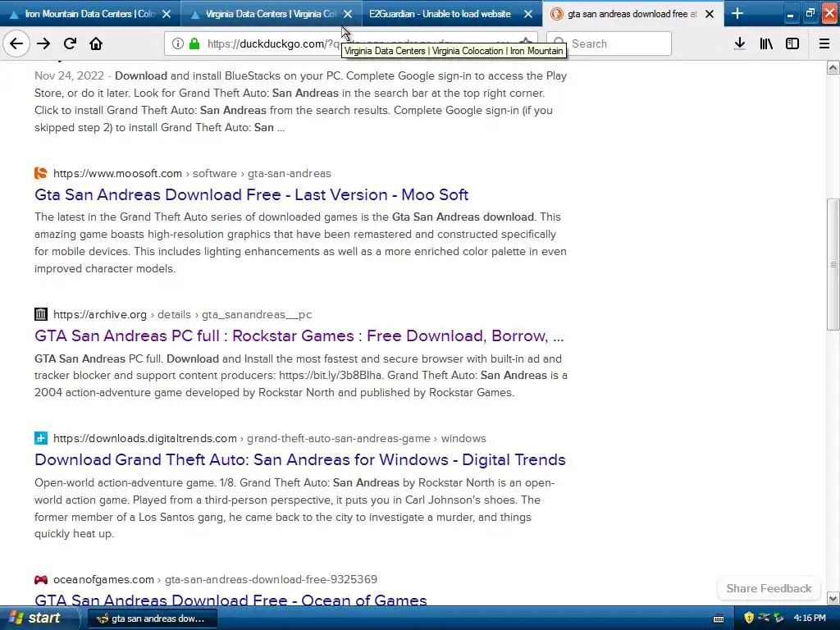
Task: Click the Digital Trends favicon
Action: click(41, 438)
